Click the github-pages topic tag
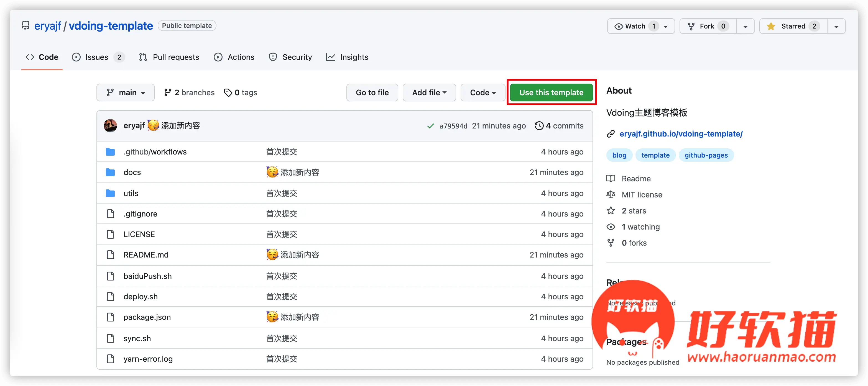The image size is (868, 386). pyautogui.click(x=706, y=155)
